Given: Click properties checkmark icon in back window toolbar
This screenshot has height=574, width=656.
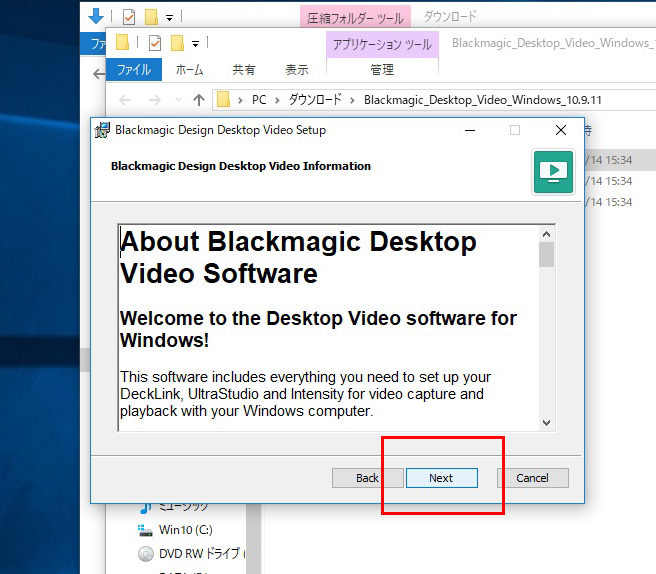Looking at the screenshot, I should [129, 17].
